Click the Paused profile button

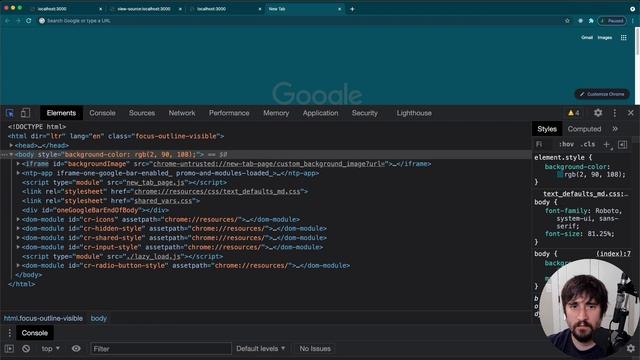point(611,20)
